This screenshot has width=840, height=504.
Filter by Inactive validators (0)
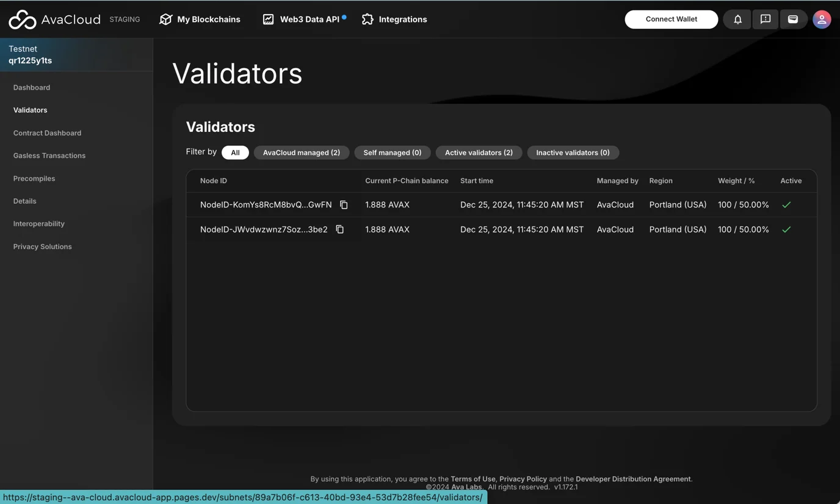573,153
